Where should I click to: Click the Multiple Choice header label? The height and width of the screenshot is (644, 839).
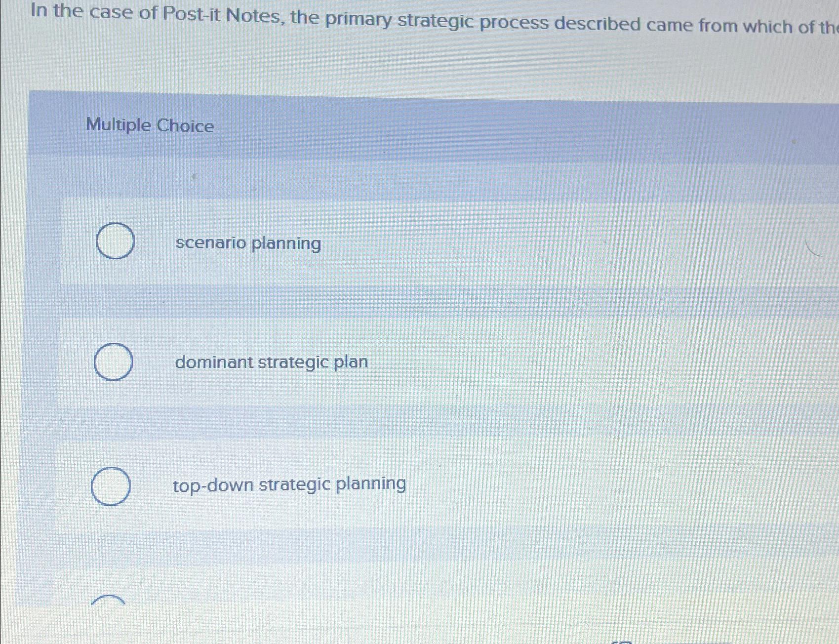pyautogui.click(x=149, y=126)
